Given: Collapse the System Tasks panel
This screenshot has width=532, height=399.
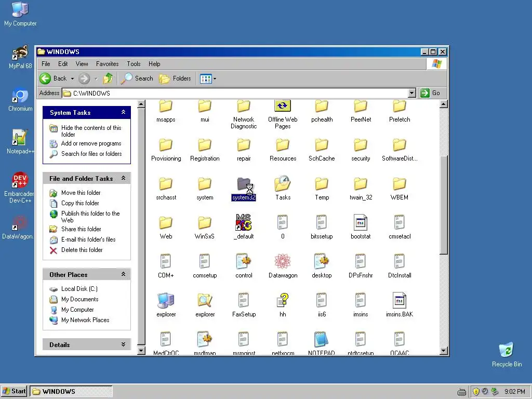Looking at the screenshot, I should coord(124,112).
